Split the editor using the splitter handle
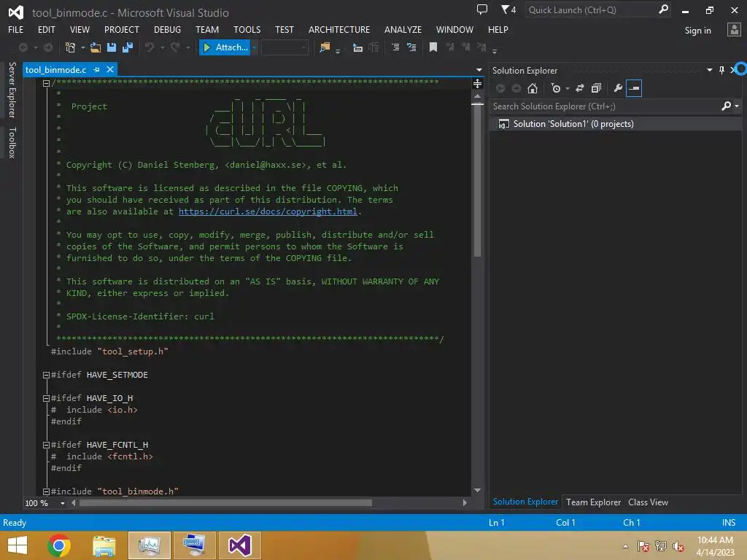This screenshot has height=560, width=747. coord(477,85)
